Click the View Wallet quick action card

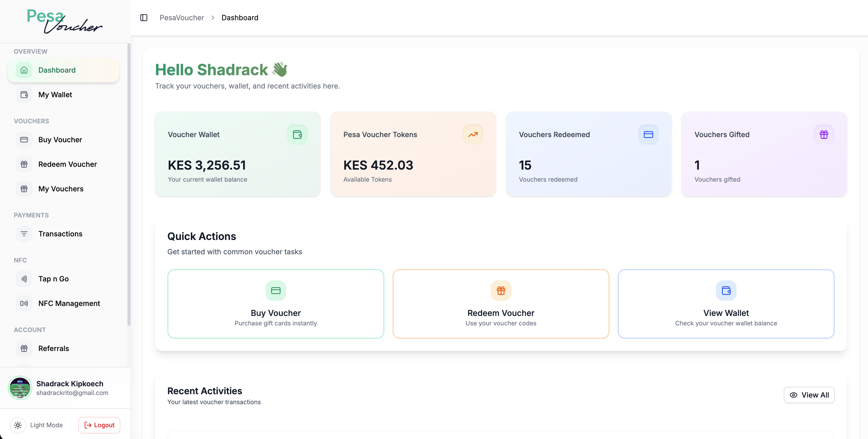[x=726, y=304]
